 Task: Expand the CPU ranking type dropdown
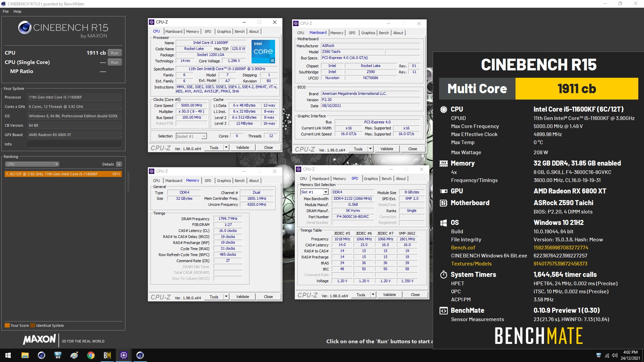[x=32, y=164]
